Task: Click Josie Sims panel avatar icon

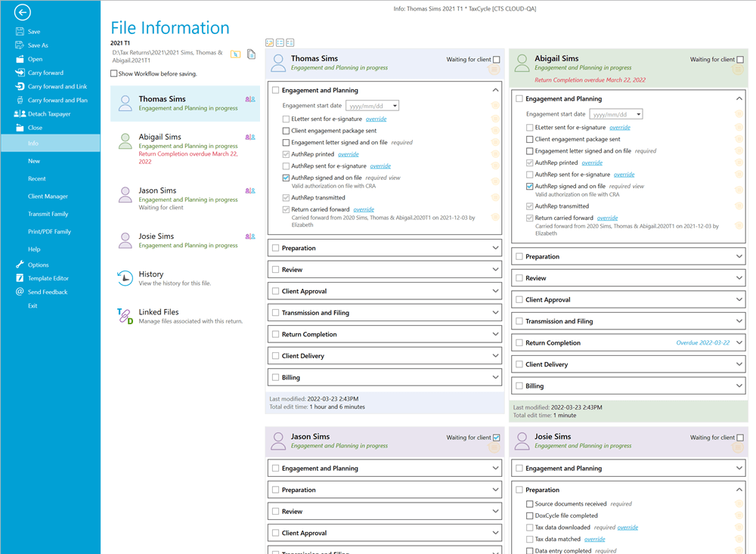Action: [x=522, y=441]
